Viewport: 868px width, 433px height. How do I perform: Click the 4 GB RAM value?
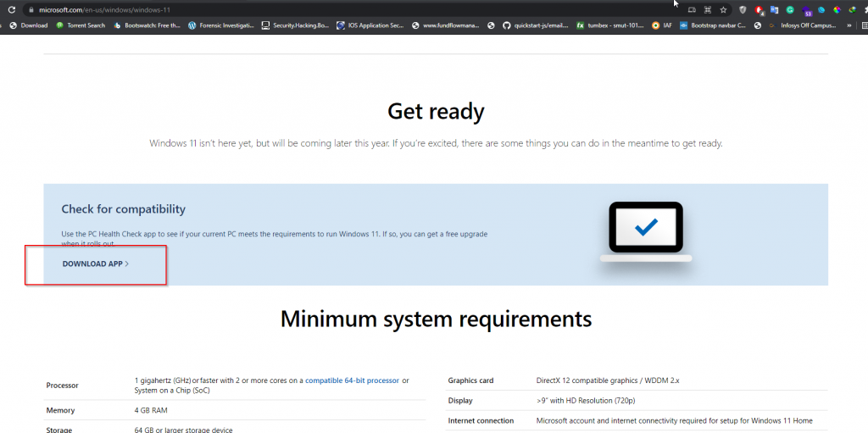pyautogui.click(x=151, y=410)
